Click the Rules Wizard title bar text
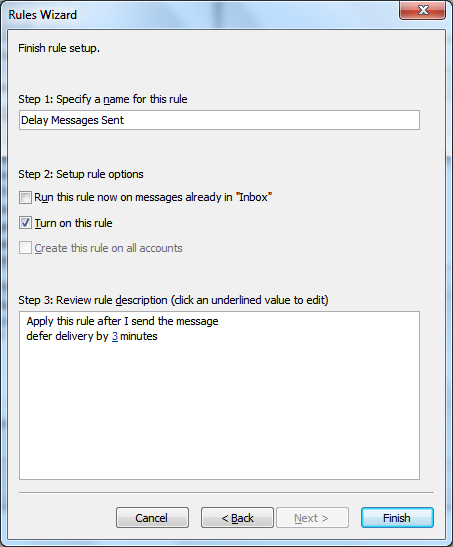The image size is (453, 547). point(43,15)
